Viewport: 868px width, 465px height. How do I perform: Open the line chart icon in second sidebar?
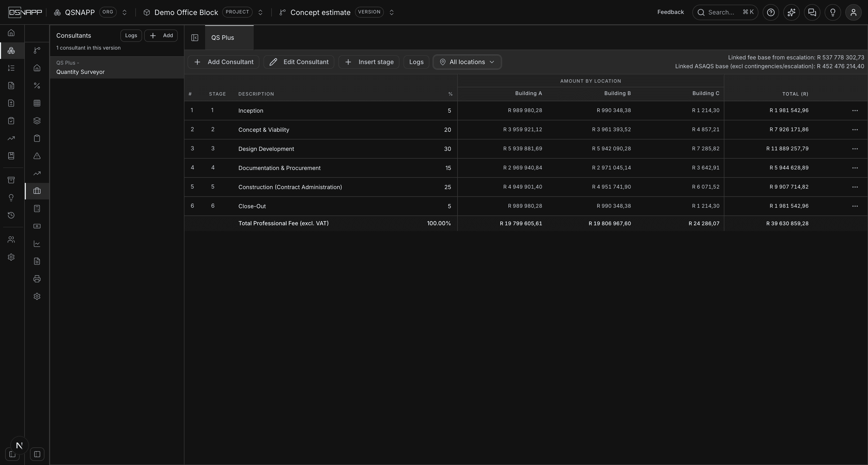[x=37, y=244]
